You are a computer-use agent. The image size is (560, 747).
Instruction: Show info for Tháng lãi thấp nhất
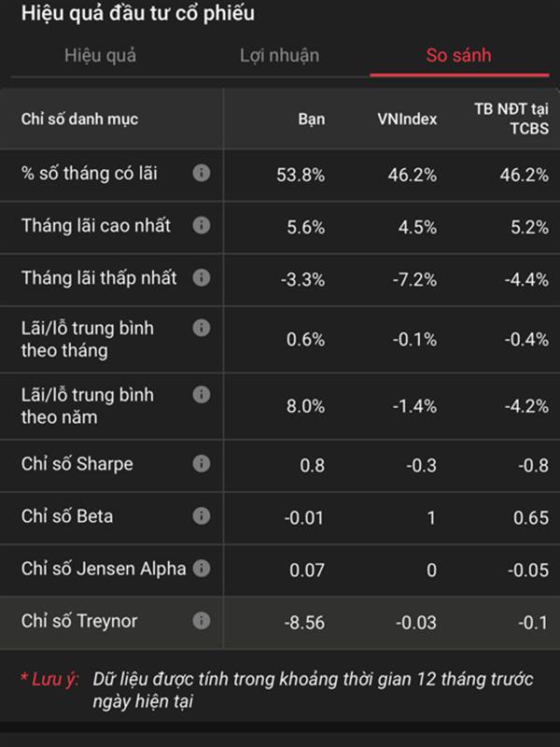(x=202, y=277)
